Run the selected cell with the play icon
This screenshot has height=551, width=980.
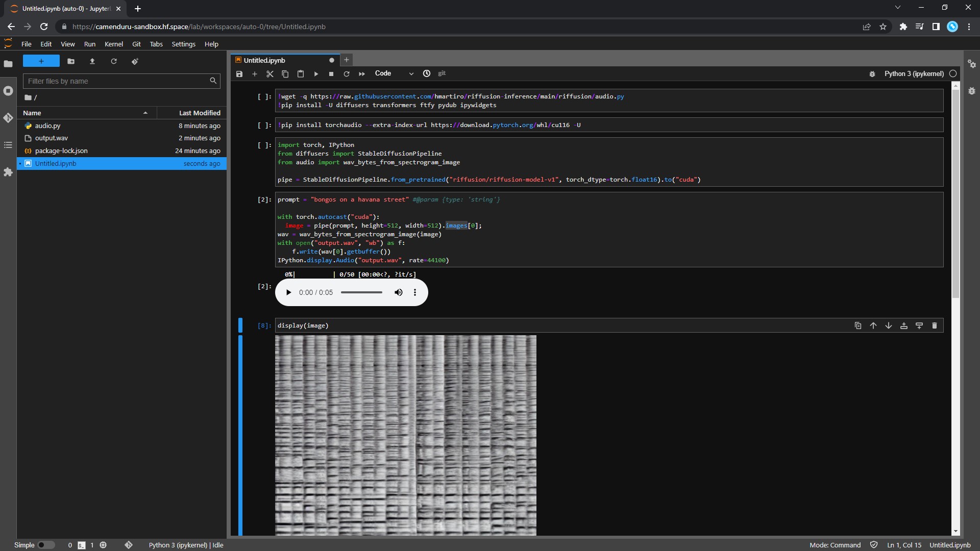pyautogui.click(x=316, y=74)
